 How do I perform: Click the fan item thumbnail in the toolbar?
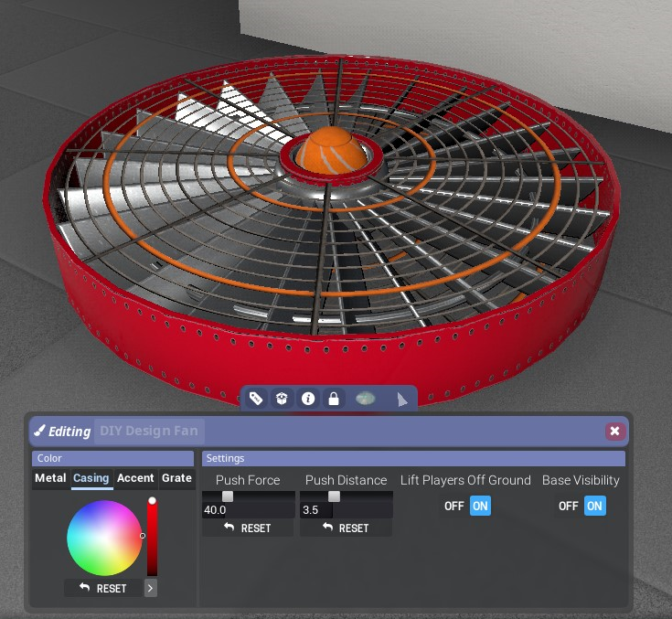point(366,399)
